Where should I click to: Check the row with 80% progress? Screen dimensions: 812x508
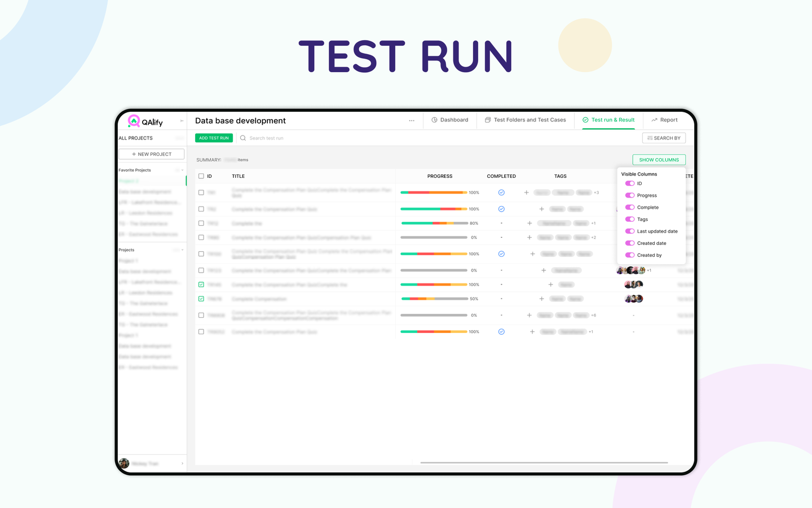tap(201, 223)
